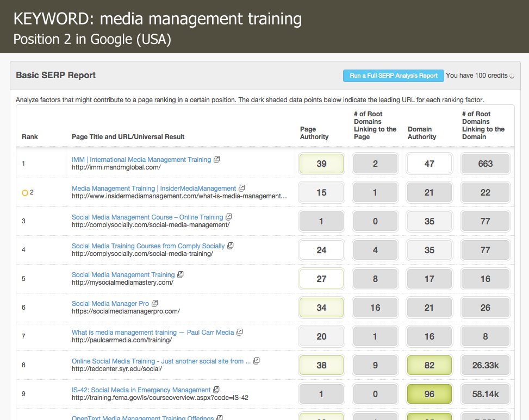Image resolution: width=529 pixels, height=420 pixels.
Task: Select root domains value 26.33k
Action: pos(485,365)
